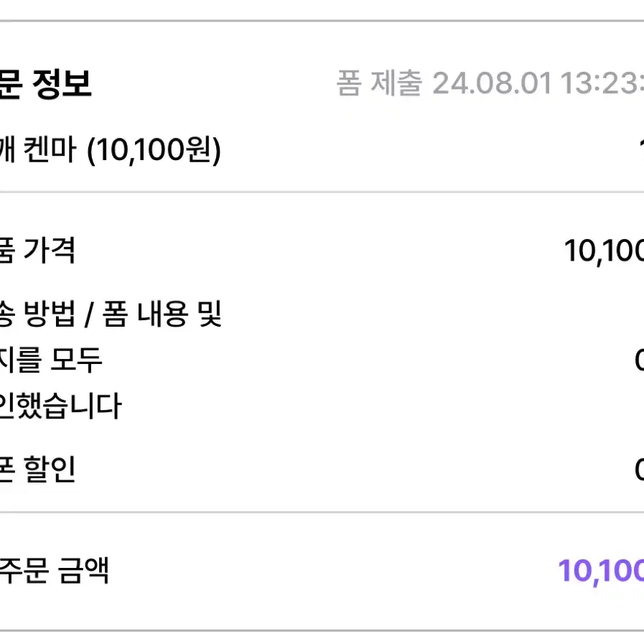The image size is (644, 644).
Task: Select the 품 가격 label
Action: coord(37,250)
